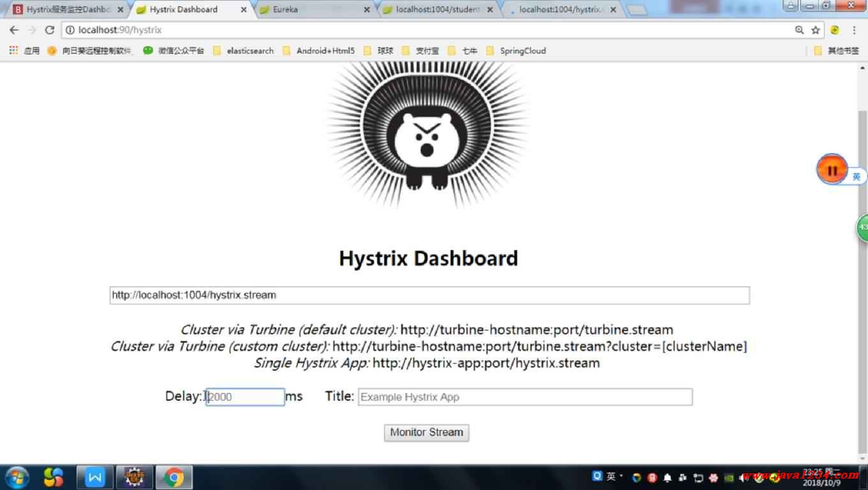Image resolution: width=868 pixels, height=490 pixels.
Task: Click the scrollbar up arrow
Action: click(x=863, y=68)
